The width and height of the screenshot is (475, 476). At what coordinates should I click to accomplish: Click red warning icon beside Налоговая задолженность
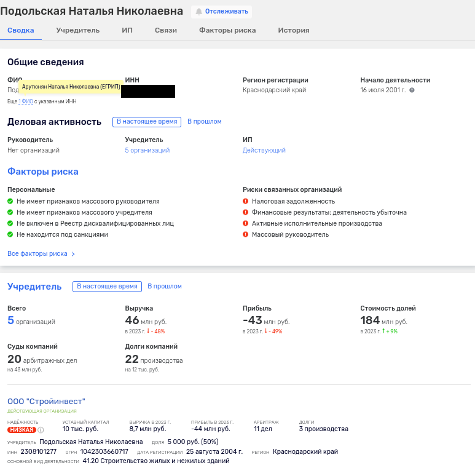(x=246, y=201)
